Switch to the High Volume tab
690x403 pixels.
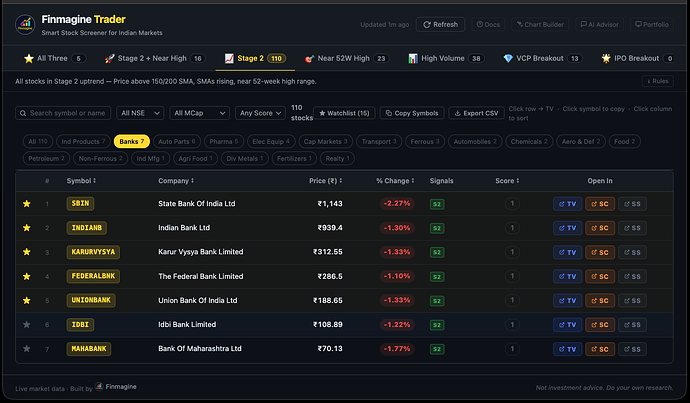446,59
